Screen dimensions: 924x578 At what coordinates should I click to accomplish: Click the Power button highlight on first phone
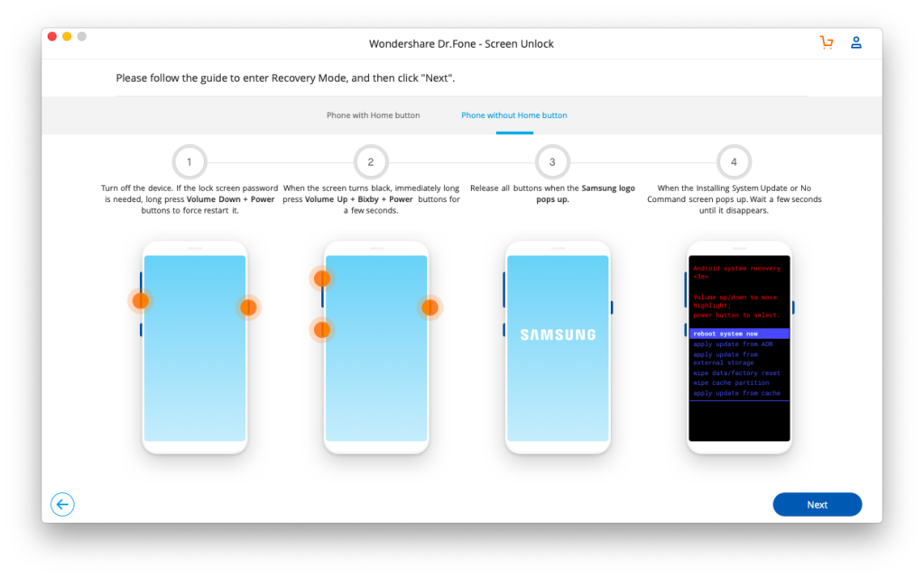248,307
